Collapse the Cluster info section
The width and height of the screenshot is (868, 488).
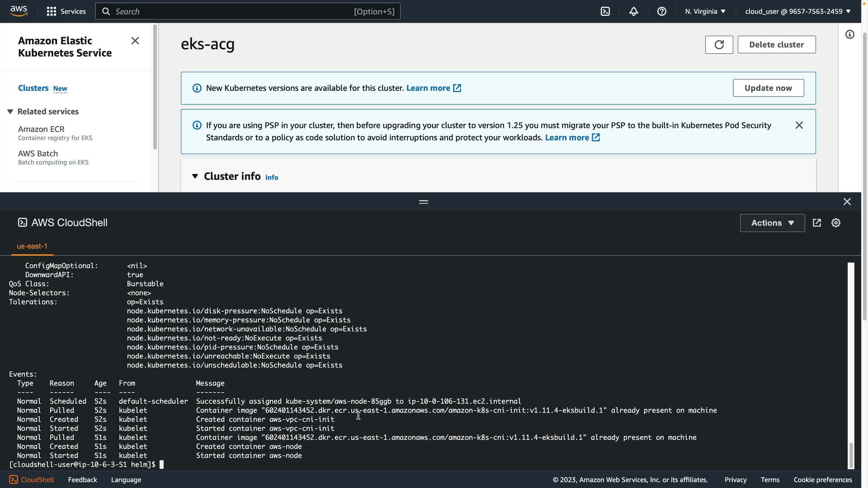[195, 176]
